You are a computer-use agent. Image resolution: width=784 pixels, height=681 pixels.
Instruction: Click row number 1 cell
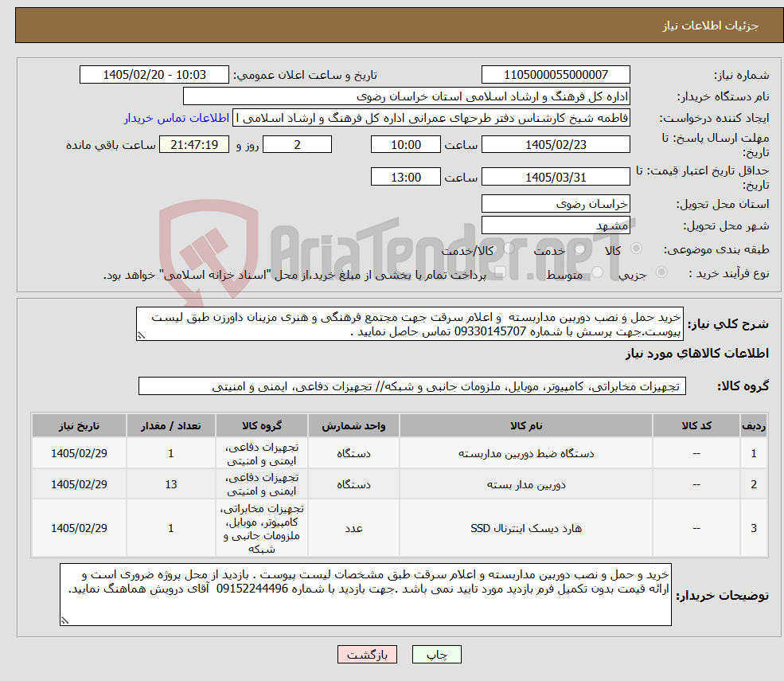point(754,454)
